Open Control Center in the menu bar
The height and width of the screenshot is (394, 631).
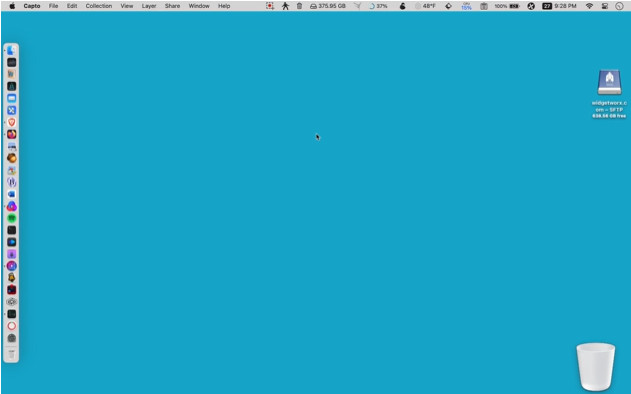pyautogui.click(x=604, y=6)
